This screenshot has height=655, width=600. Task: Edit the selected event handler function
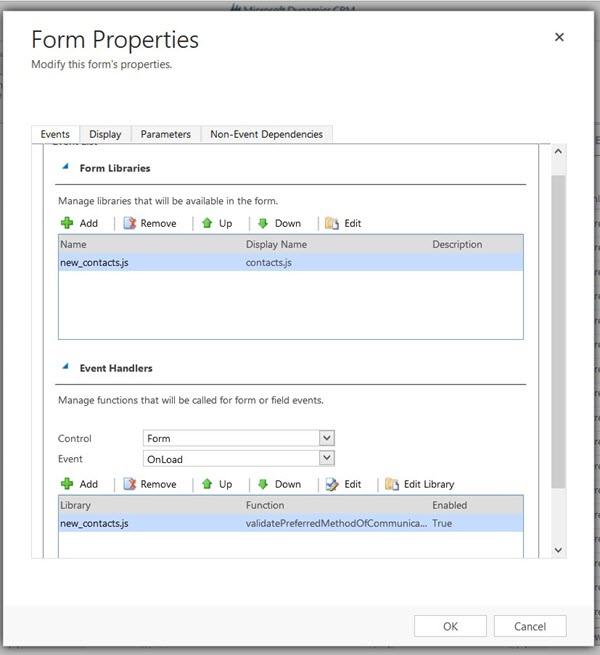pyautogui.click(x=343, y=484)
